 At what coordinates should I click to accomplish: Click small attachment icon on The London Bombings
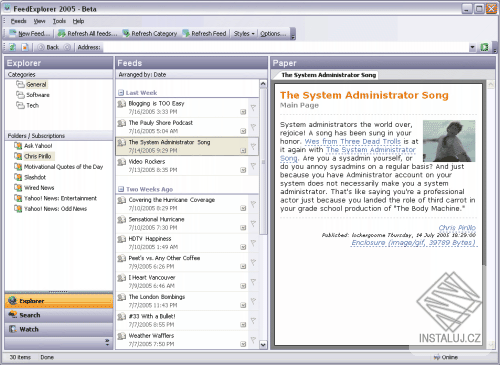point(243,305)
